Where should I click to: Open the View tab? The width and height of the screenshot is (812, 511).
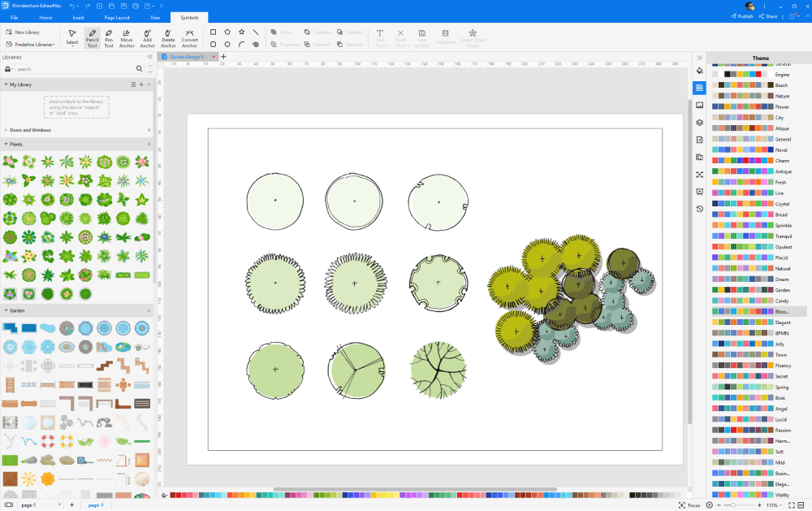155,18
